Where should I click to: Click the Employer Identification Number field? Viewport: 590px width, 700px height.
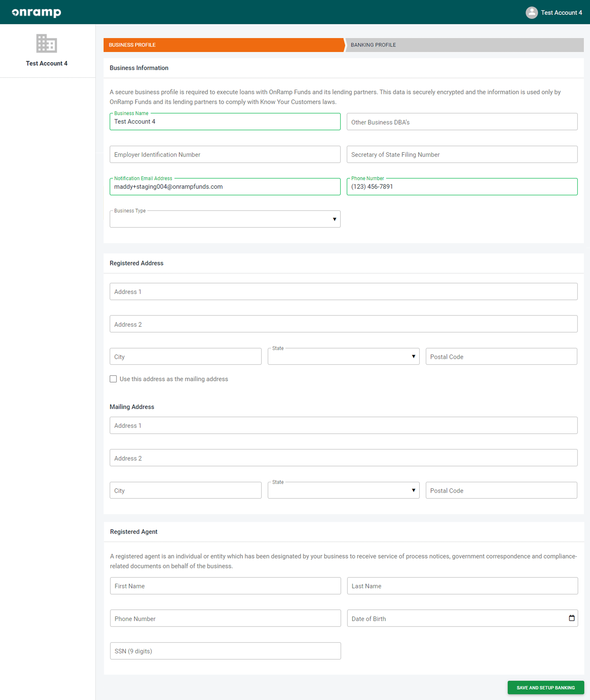tap(225, 154)
